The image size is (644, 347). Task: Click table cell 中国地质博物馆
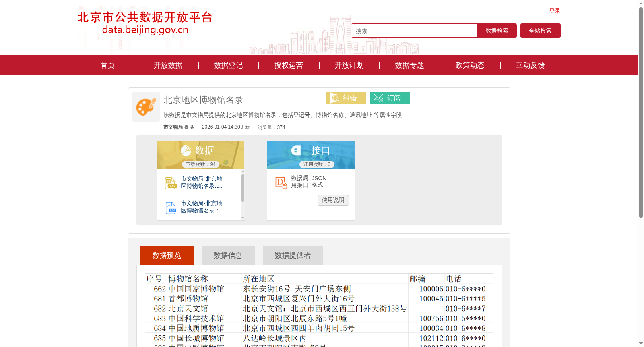tap(196, 328)
